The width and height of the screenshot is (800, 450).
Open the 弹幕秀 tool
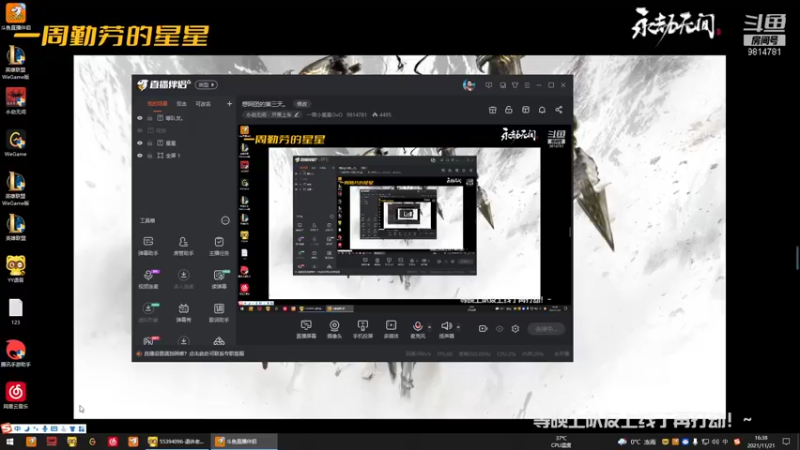183,312
